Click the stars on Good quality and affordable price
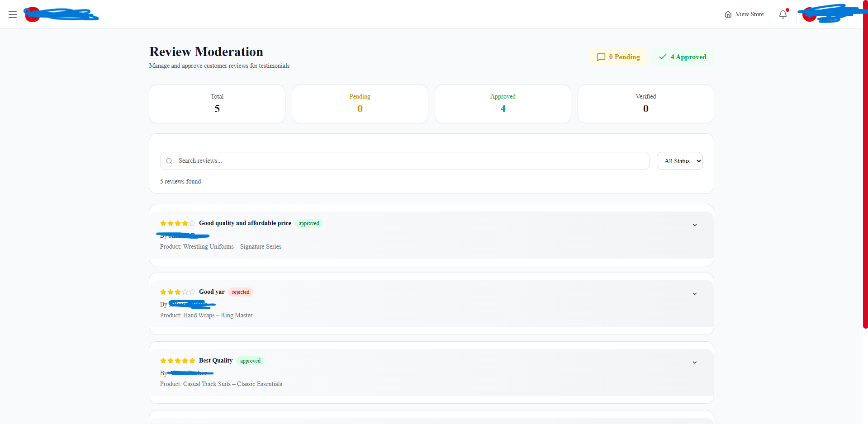This screenshot has width=868, height=424. pos(178,223)
